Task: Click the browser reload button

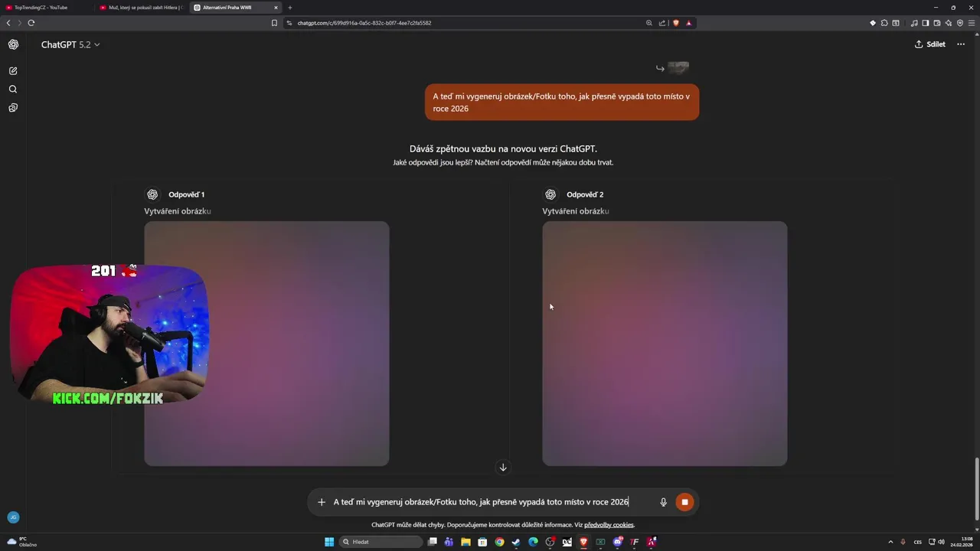Action: tap(31, 23)
